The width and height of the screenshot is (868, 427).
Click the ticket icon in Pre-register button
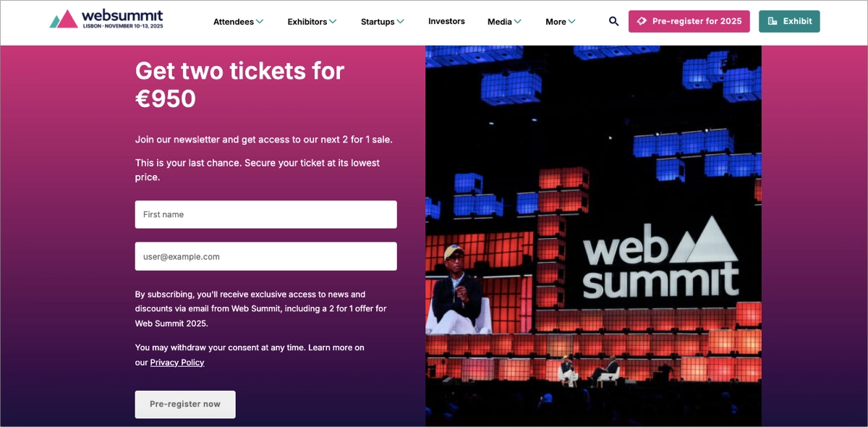coord(642,21)
